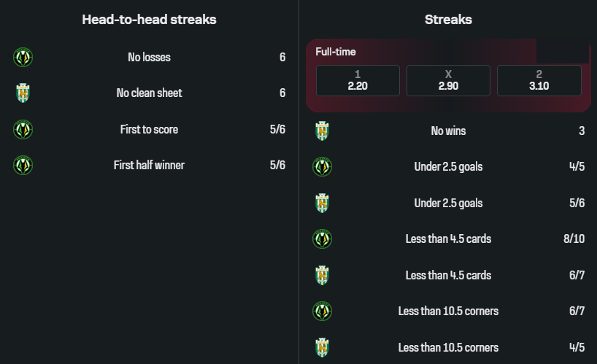The width and height of the screenshot is (597, 364).
Task: Click the First half winner streak text
Action: [149, 166]
